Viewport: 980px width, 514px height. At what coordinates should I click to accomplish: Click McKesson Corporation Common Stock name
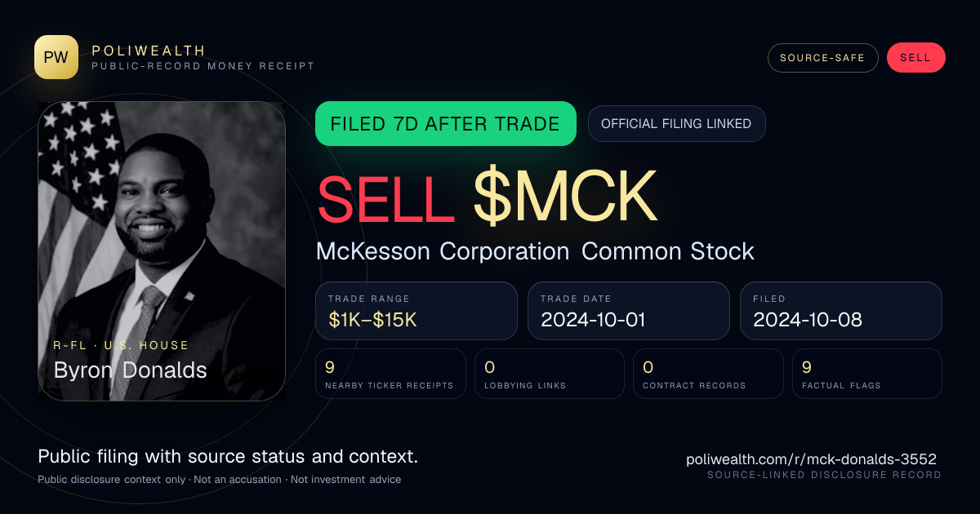pos(535,251)
